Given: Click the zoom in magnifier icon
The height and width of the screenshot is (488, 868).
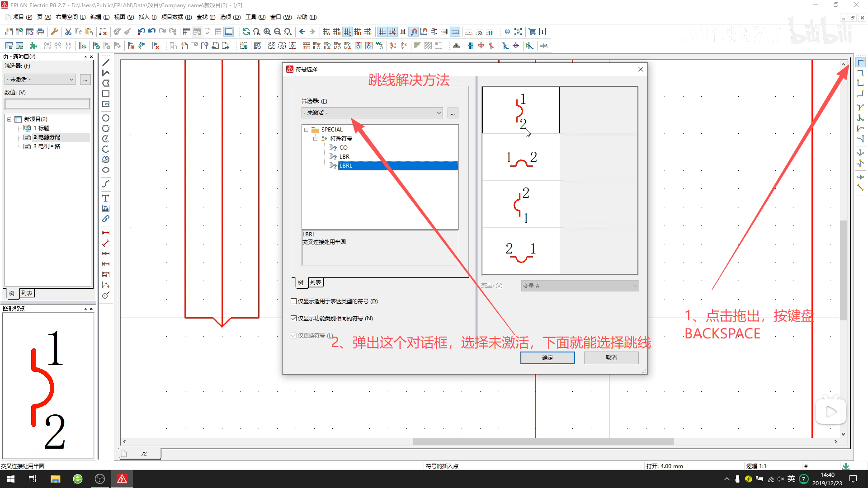Looking at the screenshot, I should pyautogui.click(x=267, y=32).
